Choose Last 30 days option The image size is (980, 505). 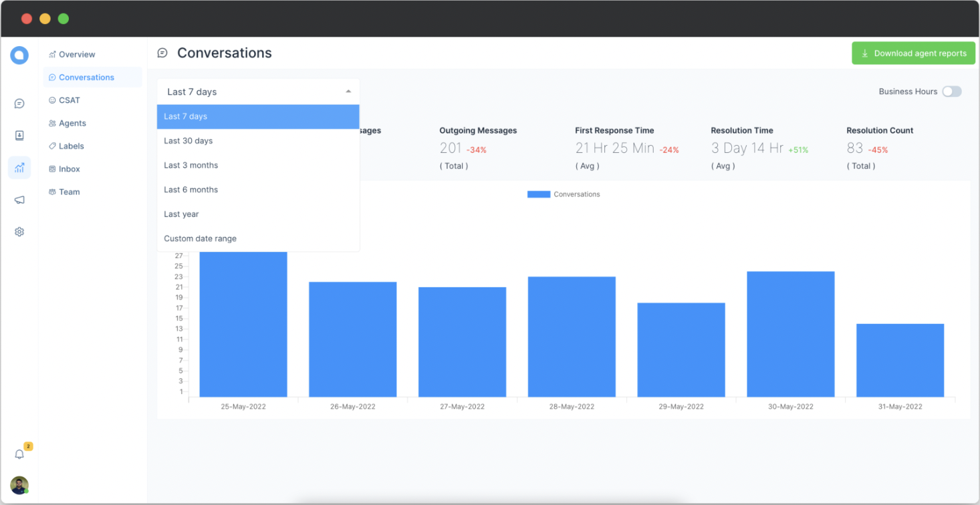coord(258,141)
